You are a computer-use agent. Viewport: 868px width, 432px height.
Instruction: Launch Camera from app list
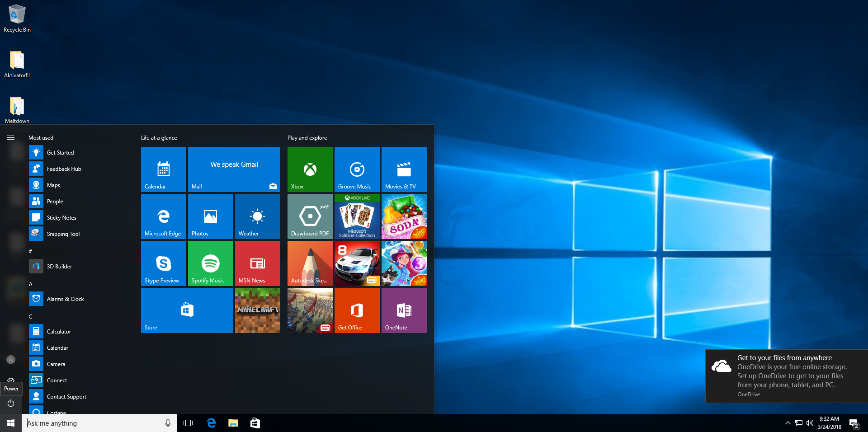(x=80, y=364)
